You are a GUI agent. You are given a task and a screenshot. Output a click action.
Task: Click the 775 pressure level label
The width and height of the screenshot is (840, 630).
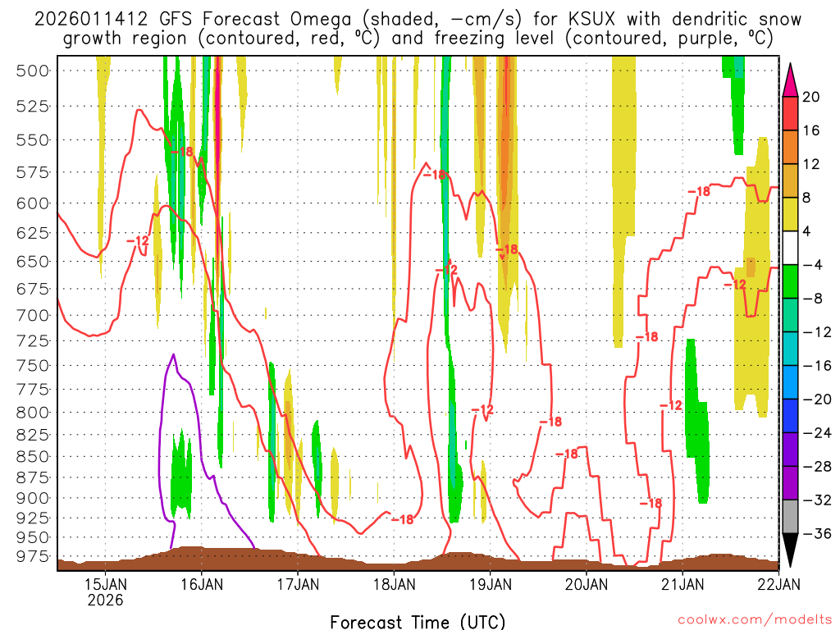[x=33, y=390]
